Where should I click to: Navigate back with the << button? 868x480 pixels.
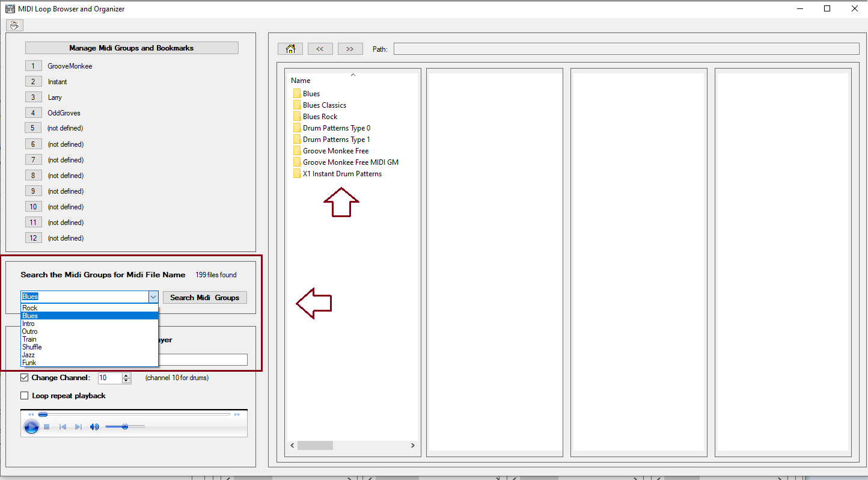pyautogui.click(x=320, y=49)
